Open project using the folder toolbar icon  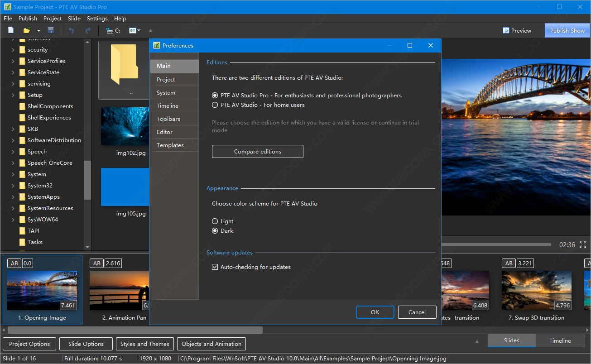[x=27, y=30]
